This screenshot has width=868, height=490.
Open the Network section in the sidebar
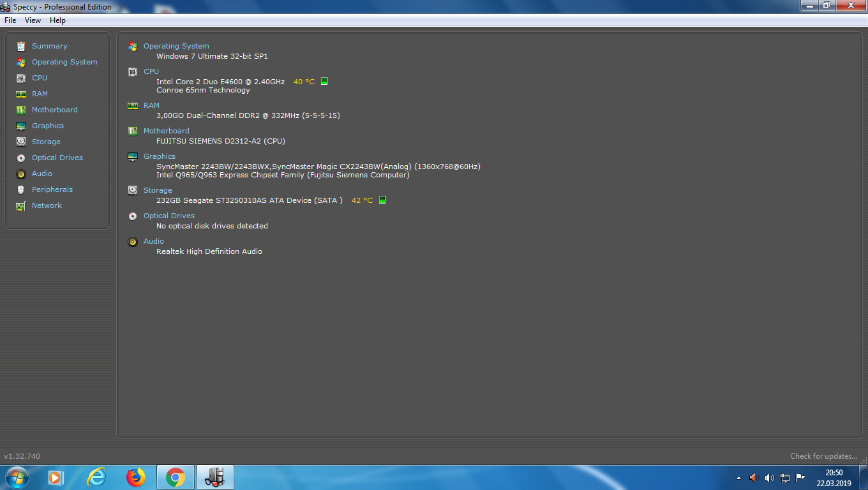point(47,205)
